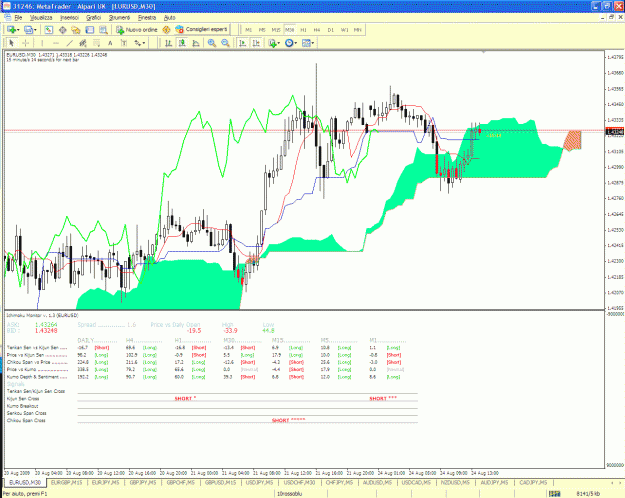Expand the templates dropdown arrow
The width and height of the screenshot is (625, 498).
coord(313,43)
